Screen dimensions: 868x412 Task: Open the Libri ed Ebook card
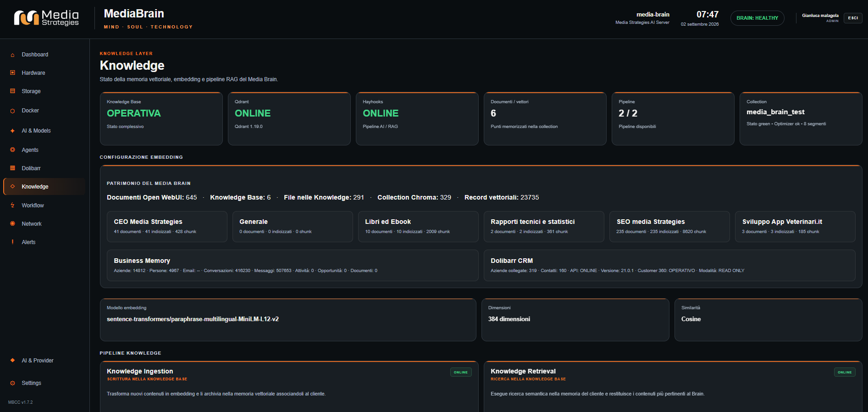coord(418,227)
